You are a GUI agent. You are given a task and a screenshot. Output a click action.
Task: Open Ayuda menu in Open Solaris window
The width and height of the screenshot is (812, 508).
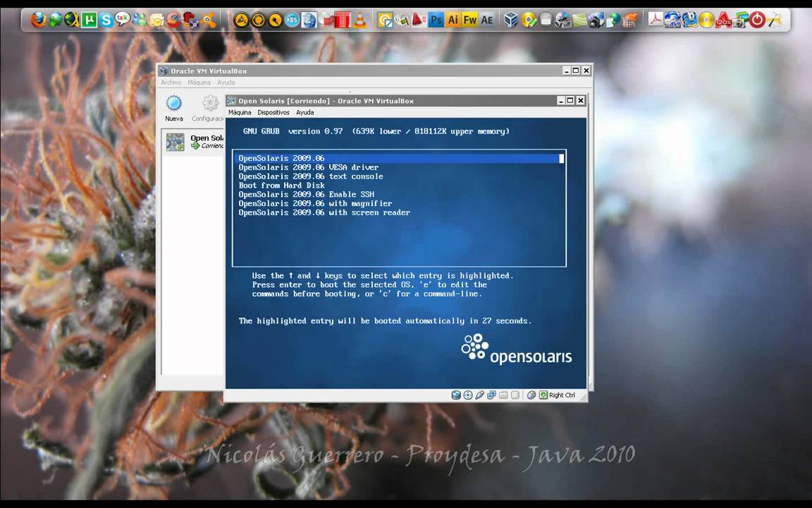click(305, 112)
